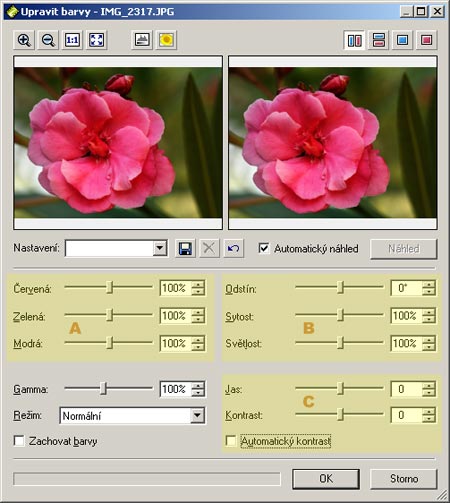The height and width of the screenshot is (503, 450).
Task: Click the Zelená slider handle
Action: tap(110, 315)
